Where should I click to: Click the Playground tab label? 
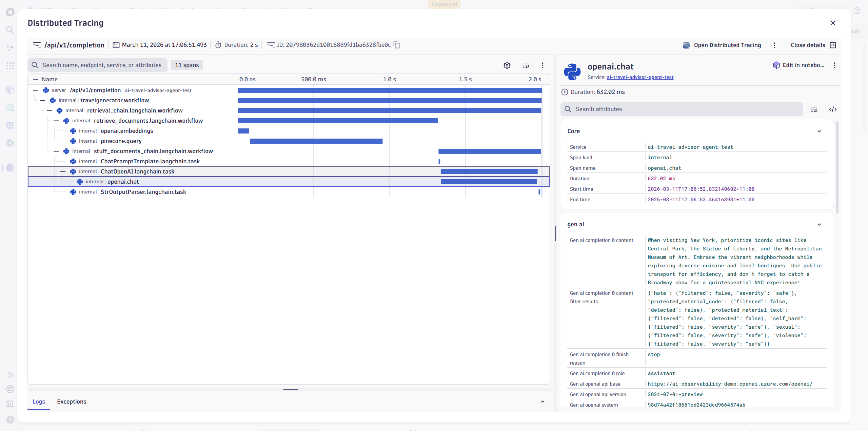click(x=444, y=4)
